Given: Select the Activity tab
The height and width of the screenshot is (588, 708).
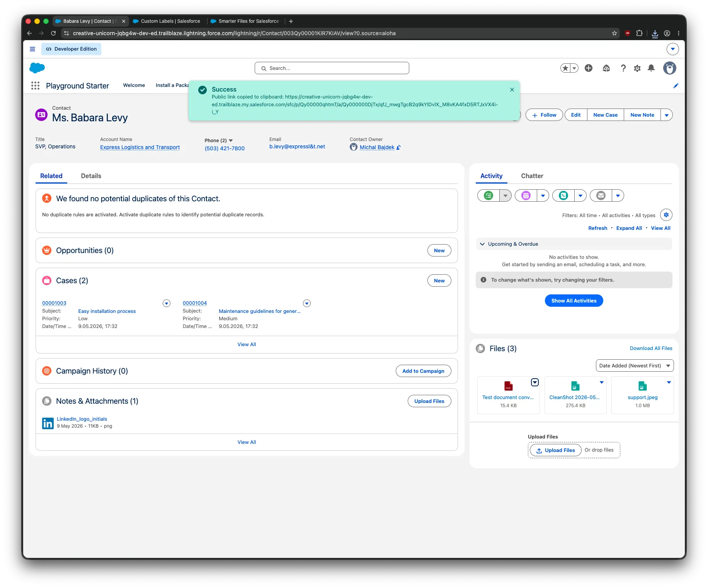Looking at the screenshot, I should click(x=492, y=176).
